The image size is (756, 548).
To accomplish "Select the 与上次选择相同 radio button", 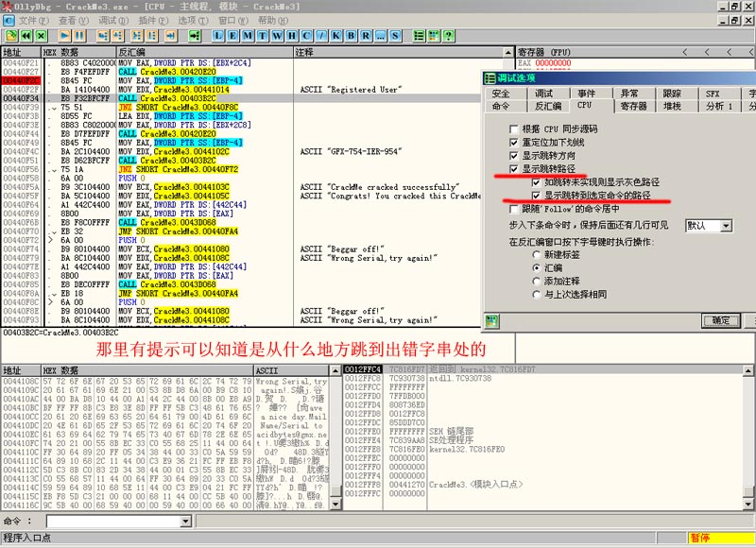I will pyautogui.click(x=536, y=294).
